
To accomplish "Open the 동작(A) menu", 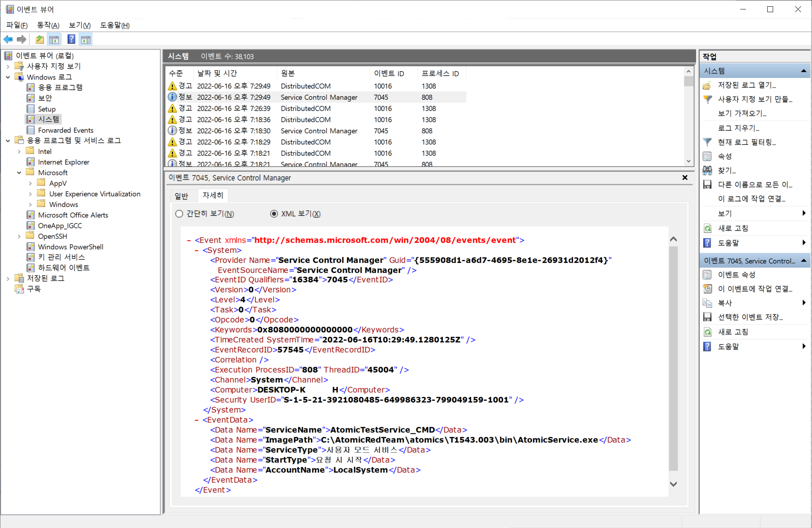I will 48,25.
